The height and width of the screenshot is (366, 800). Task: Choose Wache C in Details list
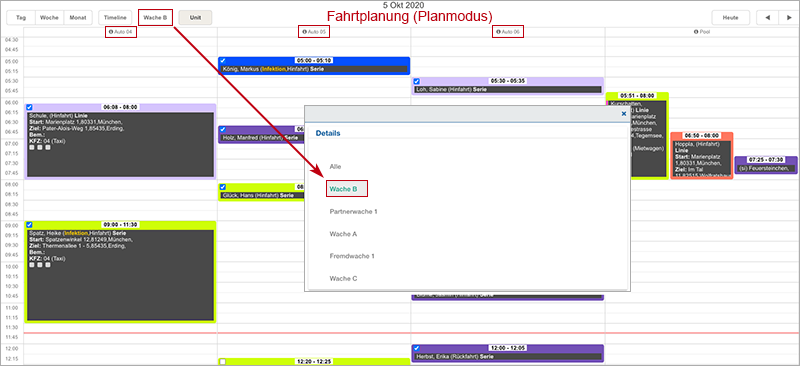(343, 279)
